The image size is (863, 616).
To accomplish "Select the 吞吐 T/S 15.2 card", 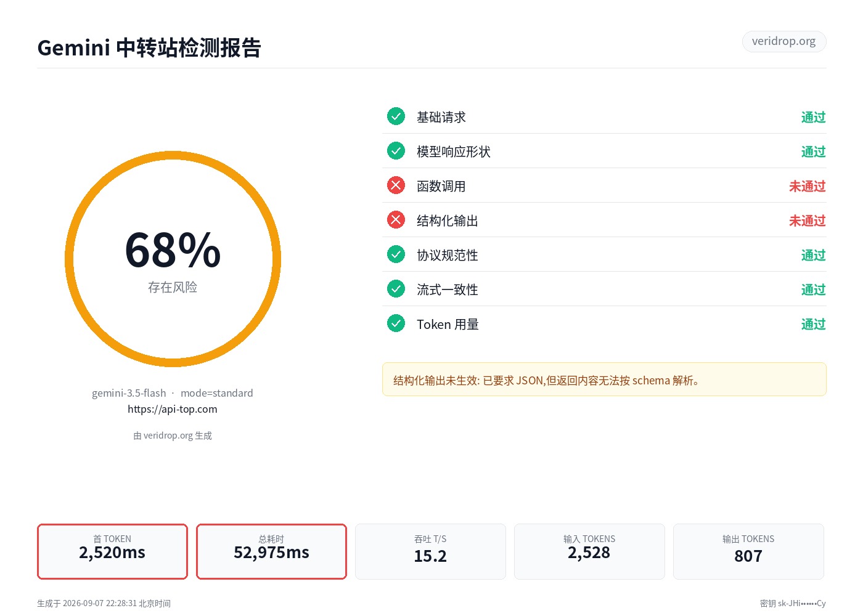I will tap(430, 551).
